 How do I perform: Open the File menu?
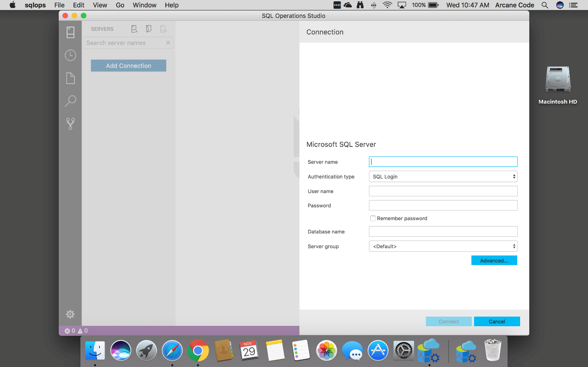click(x=60, y=5)
